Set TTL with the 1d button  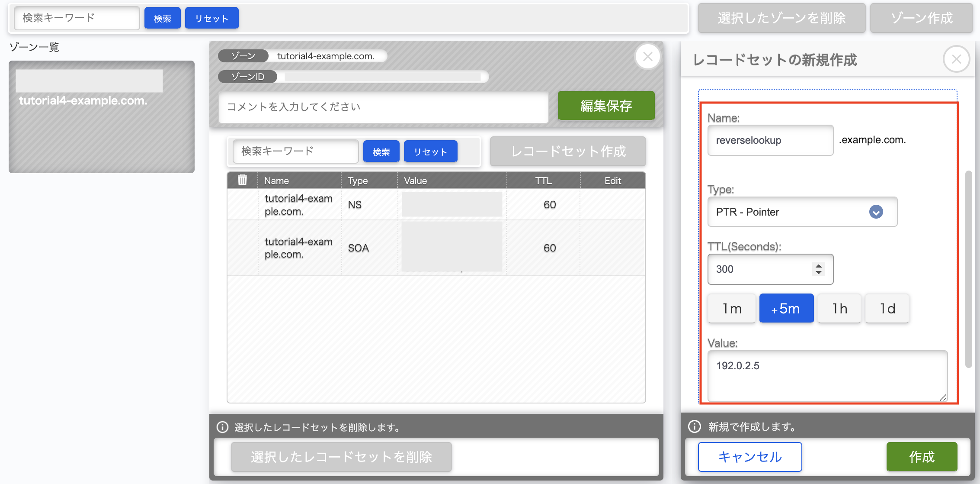(x=887, y=308)
